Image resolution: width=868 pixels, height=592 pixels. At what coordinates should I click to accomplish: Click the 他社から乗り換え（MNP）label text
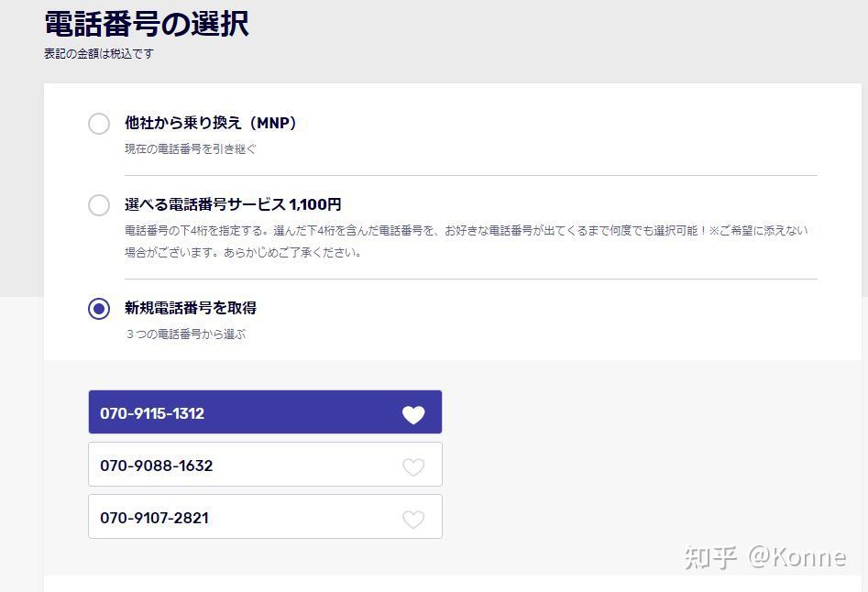pyautogui.click(x=211, y=123)
